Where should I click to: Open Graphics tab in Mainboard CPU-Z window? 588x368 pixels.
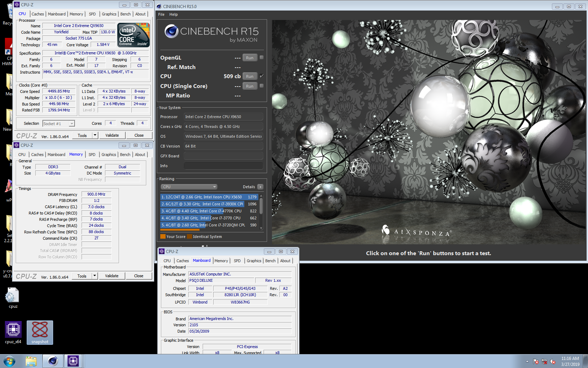pos(254,261)
